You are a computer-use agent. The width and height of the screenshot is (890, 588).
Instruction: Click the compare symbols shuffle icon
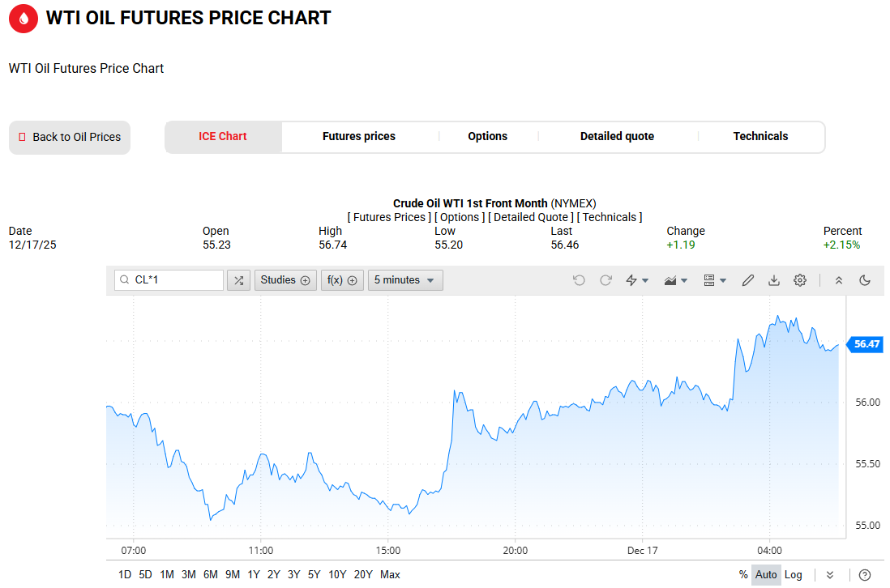tap(238, 280)
